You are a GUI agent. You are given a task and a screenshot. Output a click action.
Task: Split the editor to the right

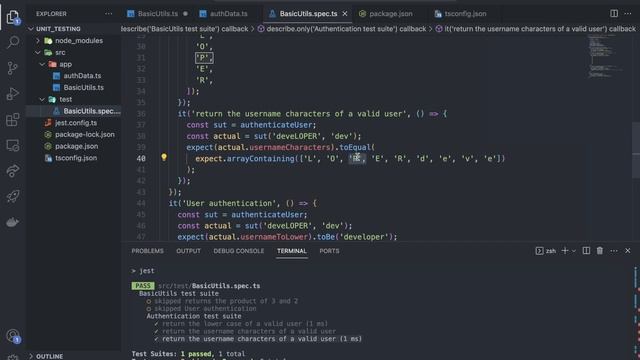click(614, 13)
